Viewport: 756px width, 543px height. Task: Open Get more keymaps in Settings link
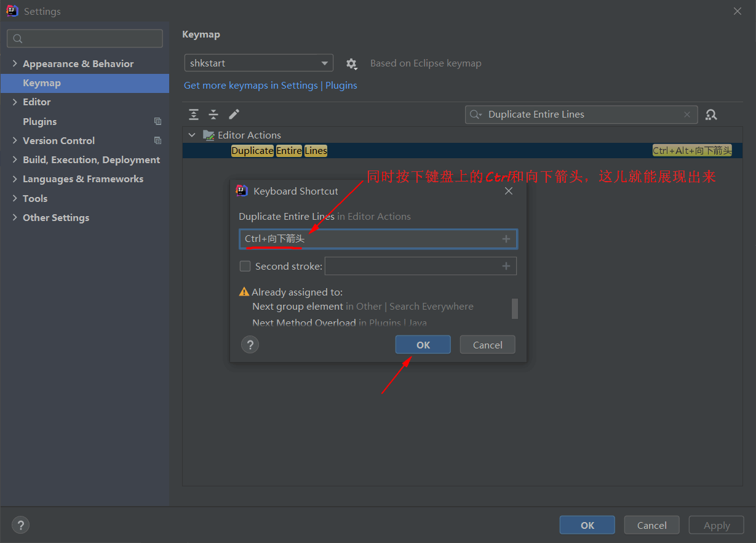click(x=271, y=86)
